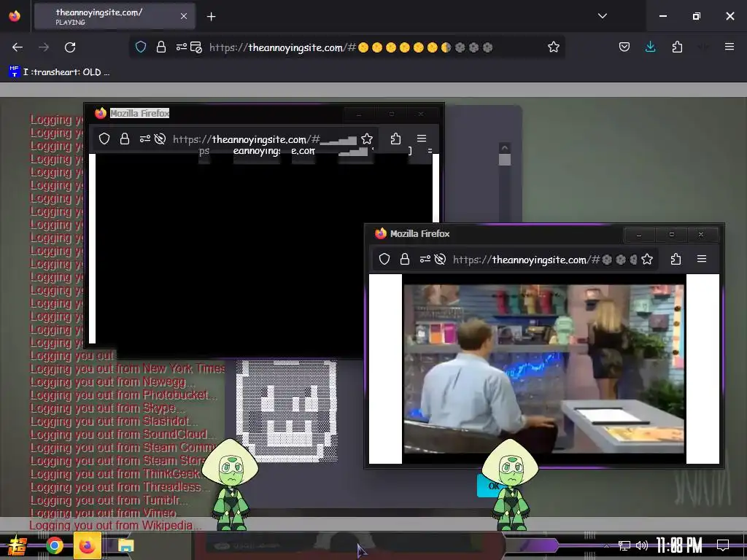The width and height of the screenshot is (747, 560).
Task: Open Save to Pocket in the main toolbar
Action: click(x=624, y=47)
